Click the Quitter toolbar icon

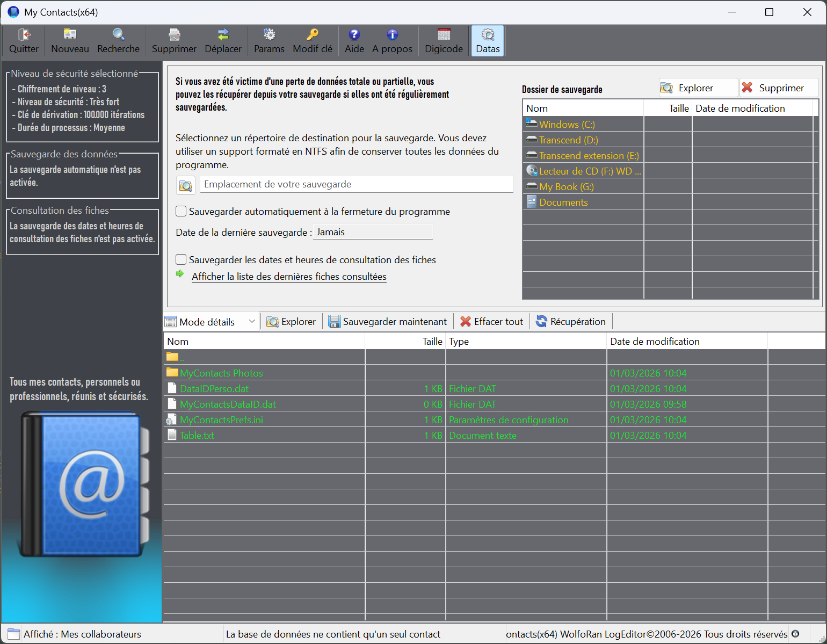(x=24, y=41)
